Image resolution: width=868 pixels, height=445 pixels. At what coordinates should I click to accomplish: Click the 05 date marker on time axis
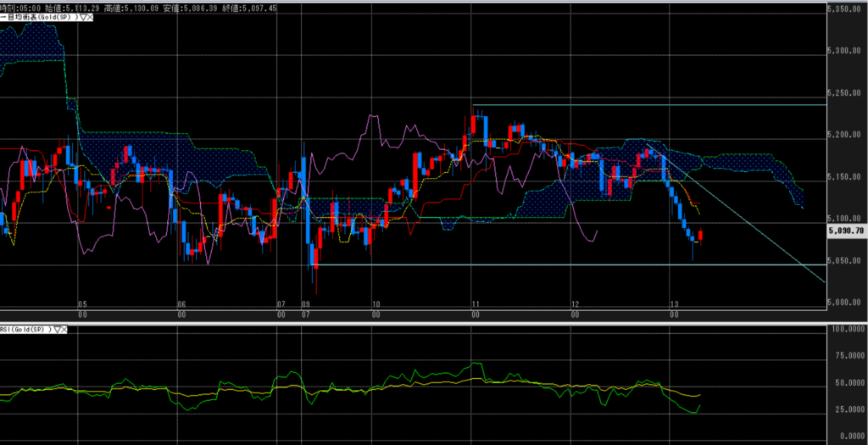[x=81, y=303]
